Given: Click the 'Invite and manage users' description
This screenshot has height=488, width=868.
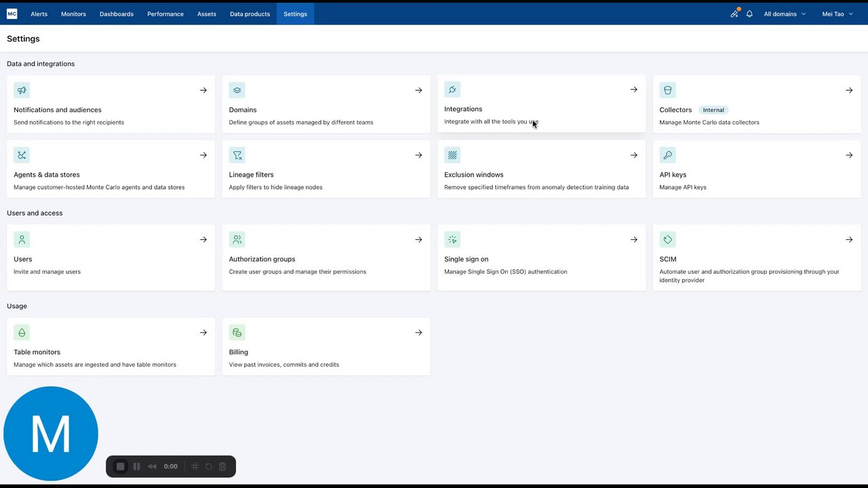Looking at the screenshot, I should (x=47, y=272).
